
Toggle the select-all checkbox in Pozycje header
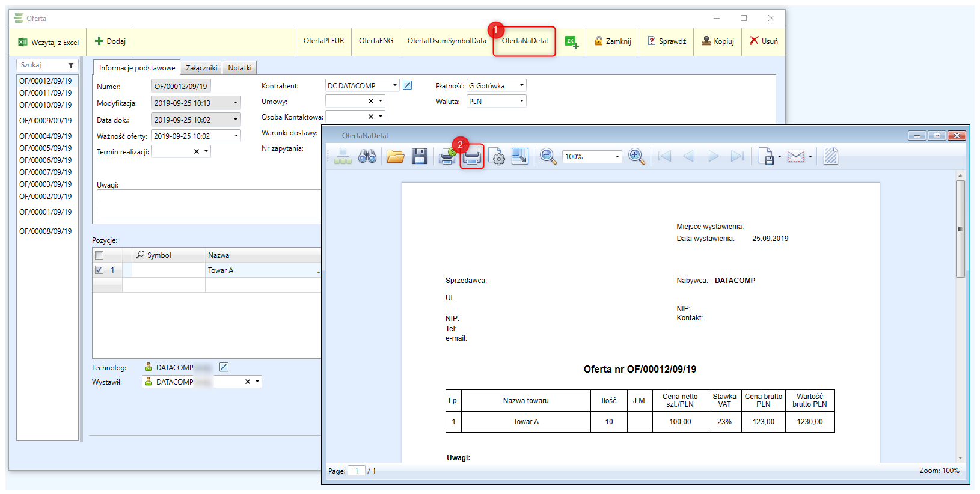(x=99, y=255)
